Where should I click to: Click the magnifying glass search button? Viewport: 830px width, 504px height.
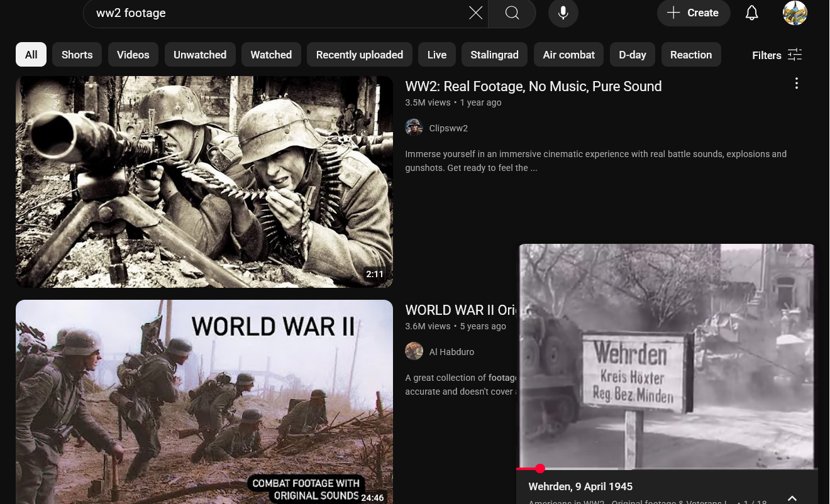pos(512,13)
